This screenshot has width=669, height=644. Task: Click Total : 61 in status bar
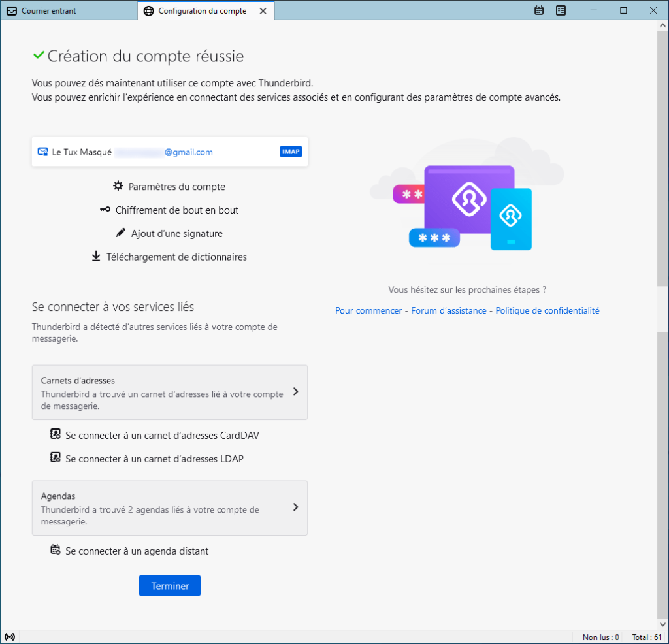(647, 637)
